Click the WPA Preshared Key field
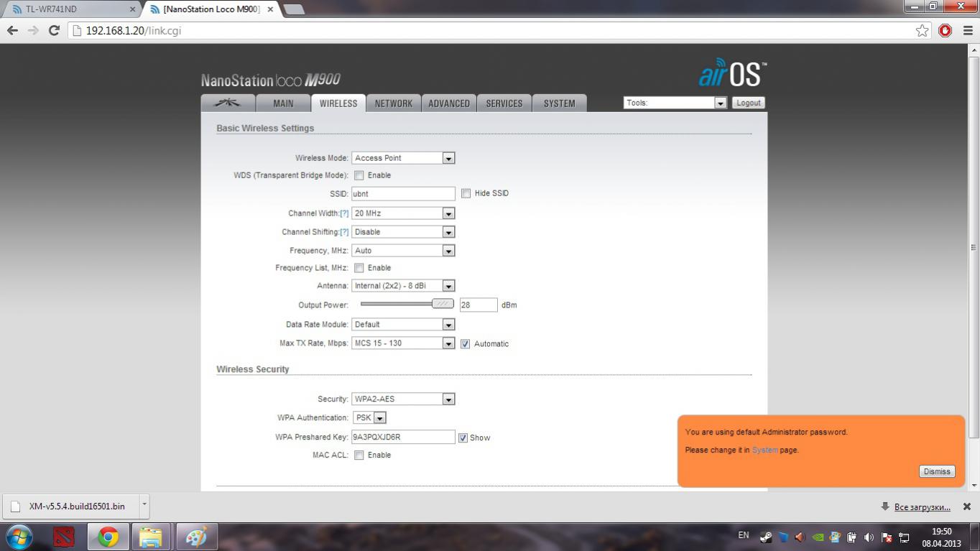 click(x=403, y=437)
